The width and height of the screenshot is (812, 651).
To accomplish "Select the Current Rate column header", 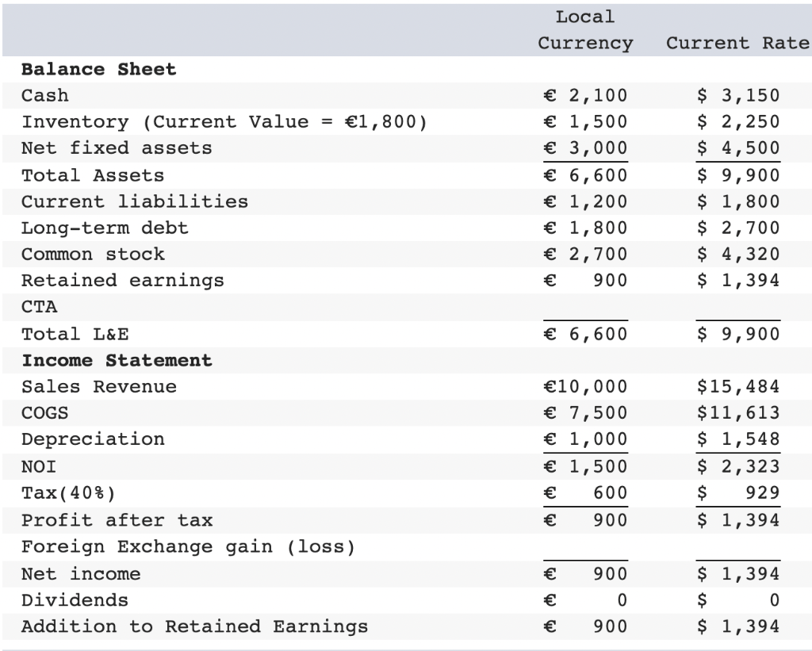I will (736, 44).
